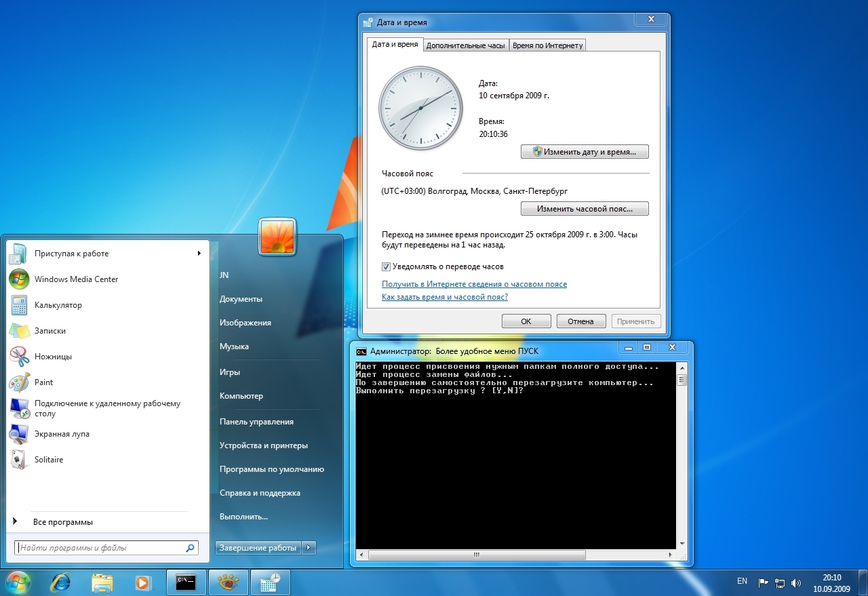Open Solitaire game shortcut
868x596 pixels.
(x=48, y=460)
